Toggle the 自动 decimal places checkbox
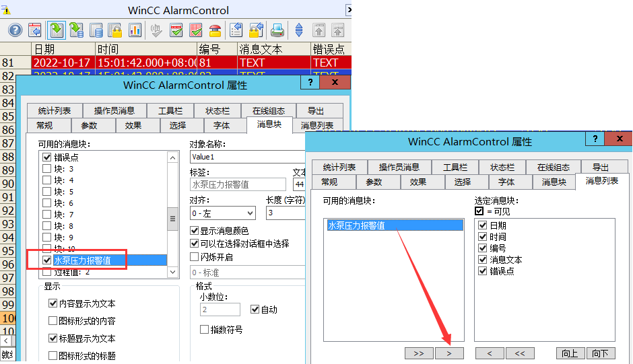Image resolution: width=633 pixels, height=364 pixels. (x=255, y=310)
